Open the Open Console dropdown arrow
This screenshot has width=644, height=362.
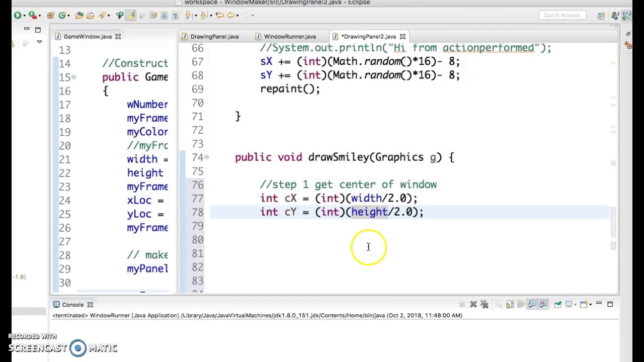point(591,305)
